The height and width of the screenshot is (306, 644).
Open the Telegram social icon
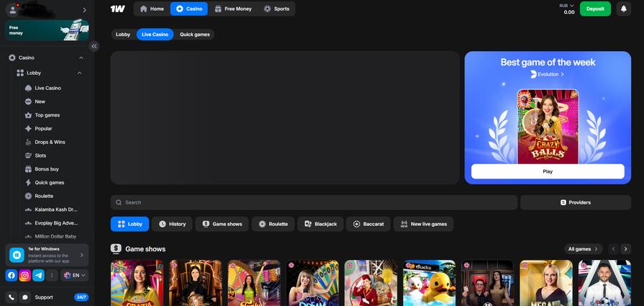click(38, 275)
